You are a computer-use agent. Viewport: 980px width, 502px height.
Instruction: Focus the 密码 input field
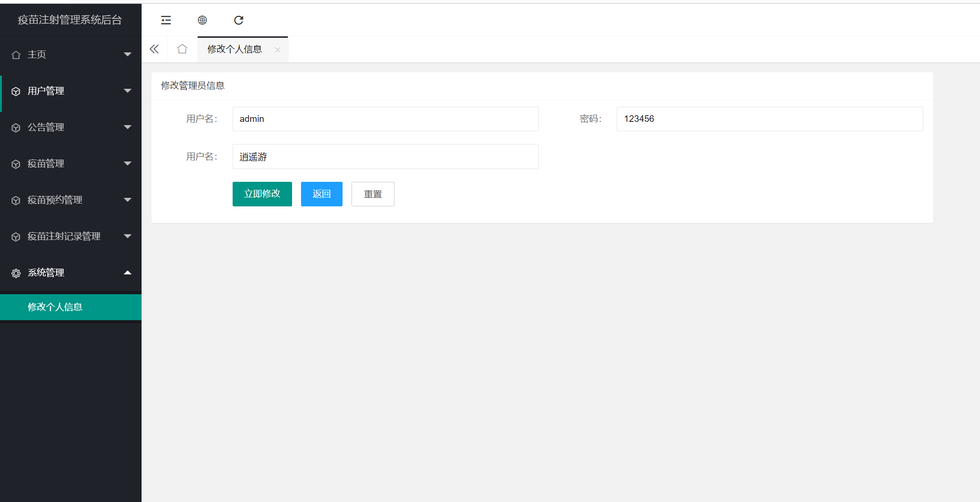point(769,119)
